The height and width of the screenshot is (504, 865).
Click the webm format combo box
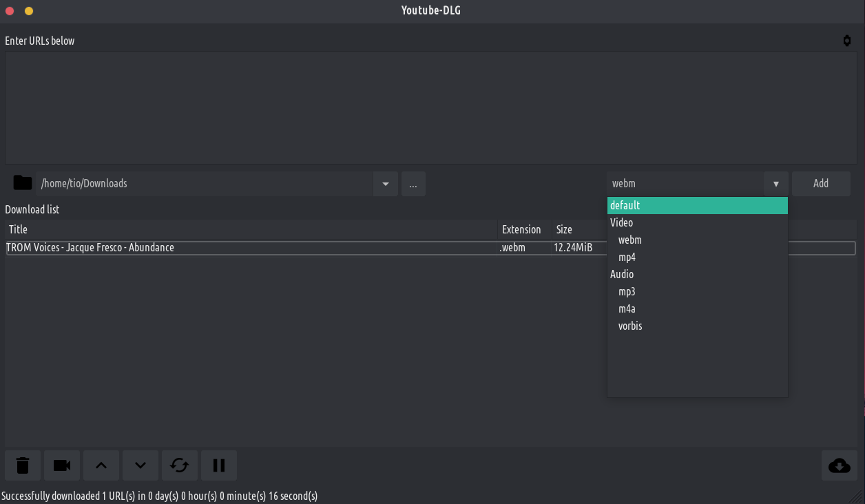coord(685,184)
